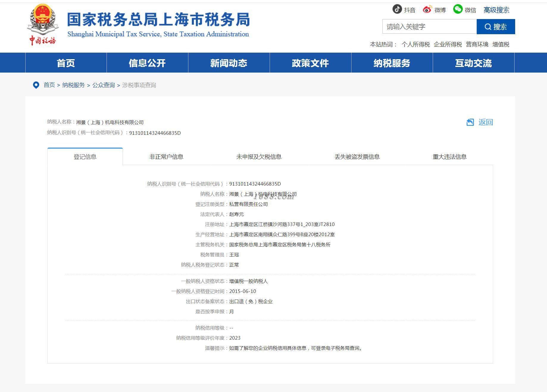
Task: Switch to 未申报及欠税信息 tab
Action: 259,156
